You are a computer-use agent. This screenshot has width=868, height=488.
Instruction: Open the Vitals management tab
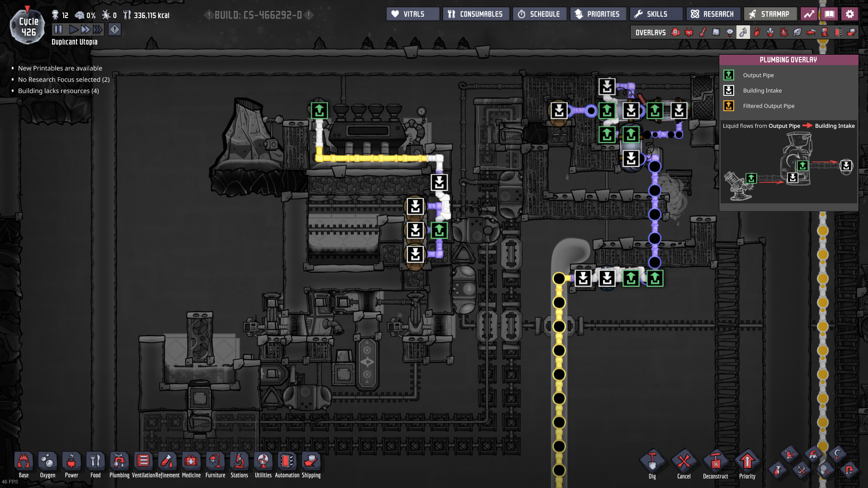point(413,14)
